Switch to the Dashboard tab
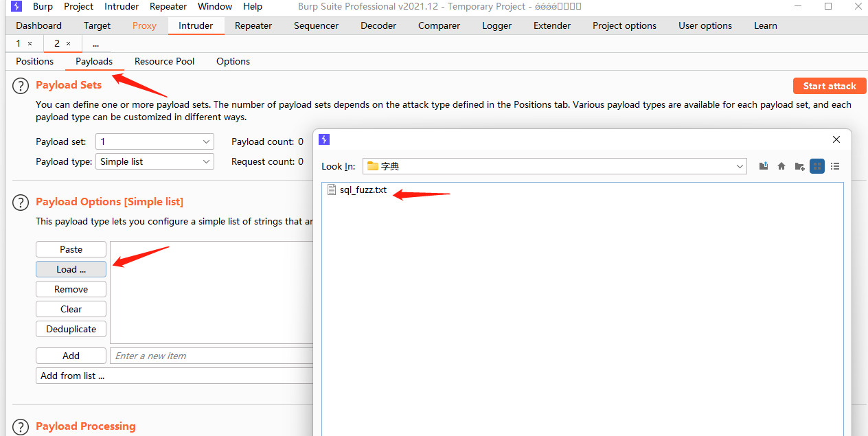The image size is (868, 436). pos(38,25)
